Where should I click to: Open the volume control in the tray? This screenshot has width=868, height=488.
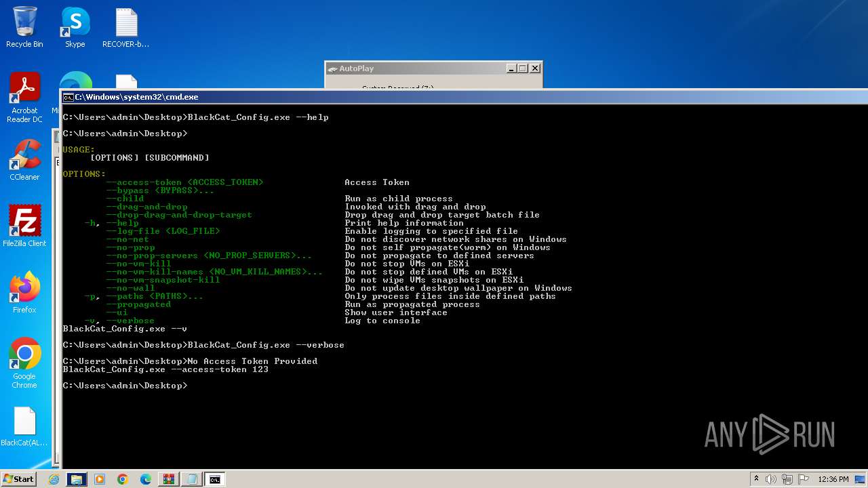[771, 479]
